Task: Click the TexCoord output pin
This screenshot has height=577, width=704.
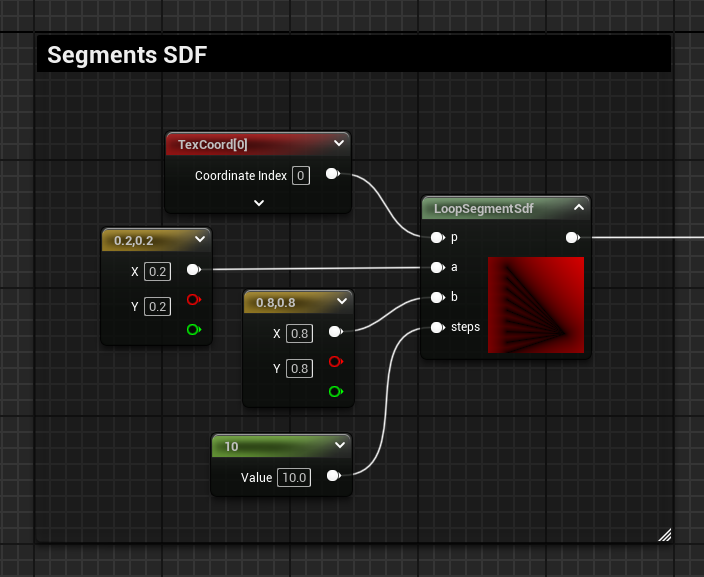Action: point(332,175)
